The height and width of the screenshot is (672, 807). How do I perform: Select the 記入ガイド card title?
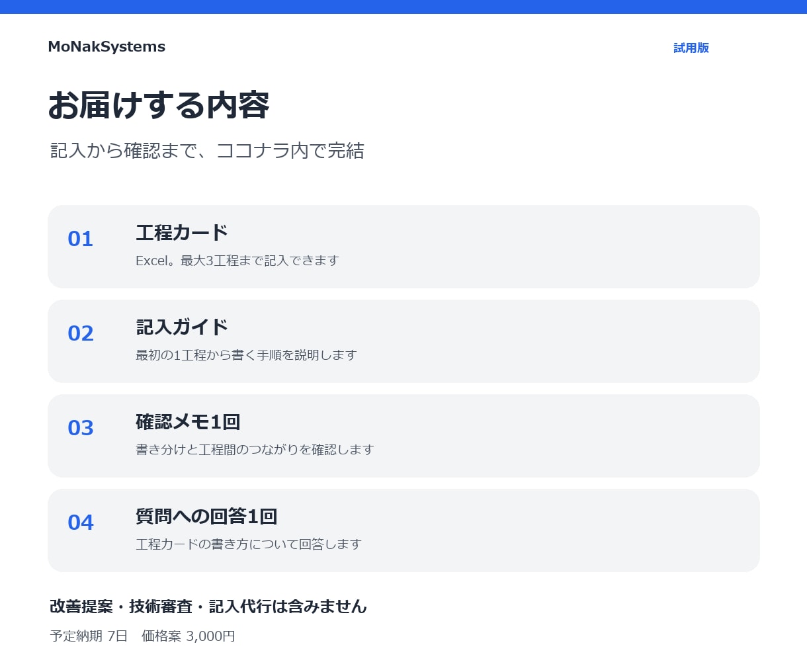[x=182, y=327]
